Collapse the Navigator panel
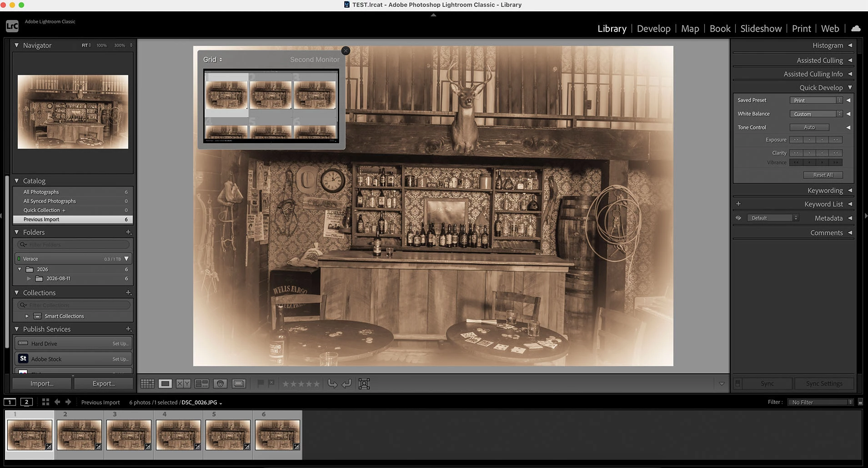Screen dimensions: 868x468 coord(17,45)
